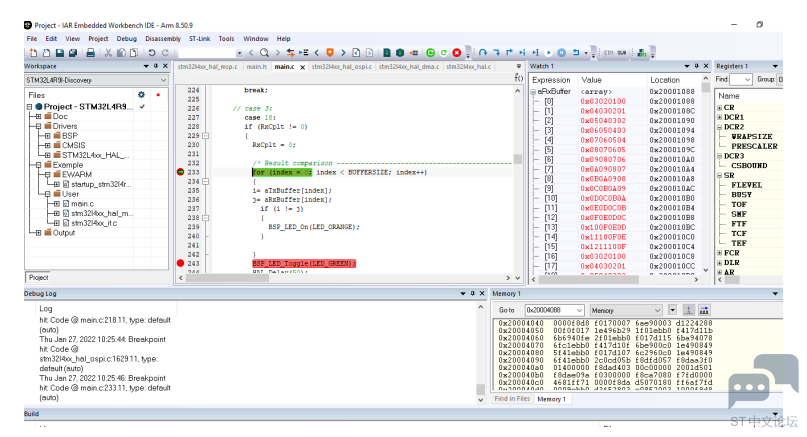Image resolution: width=807 pixels, height=437 pixels.
Task: Switch to the stm32l4xx_hal_ospi.c tab
Action: [341, 67]
